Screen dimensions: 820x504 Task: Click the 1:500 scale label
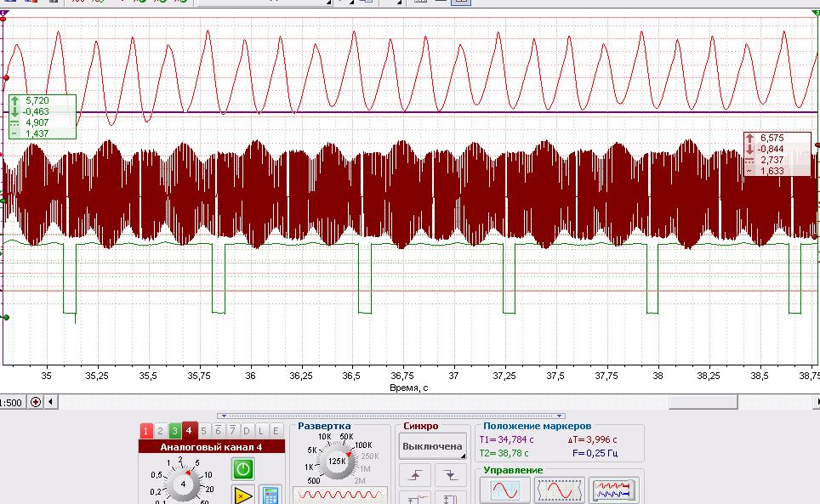pos(11,403)
